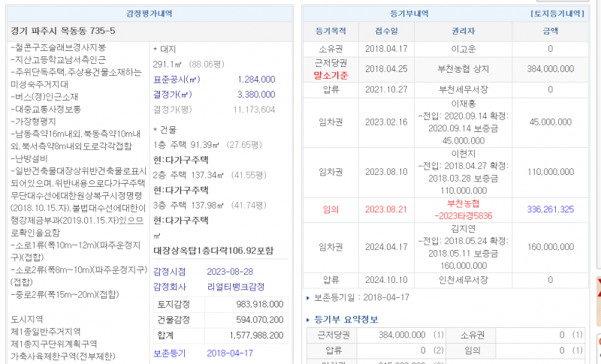Click the 근저당권 summary amount 384,000,000
The image size is (601, 364).
tap(402, 335)
